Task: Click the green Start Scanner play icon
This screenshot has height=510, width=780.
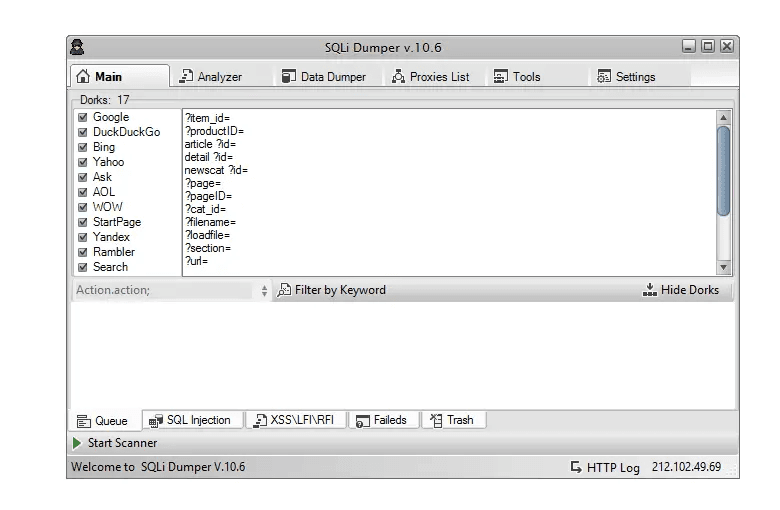Action: click(77, 443)
